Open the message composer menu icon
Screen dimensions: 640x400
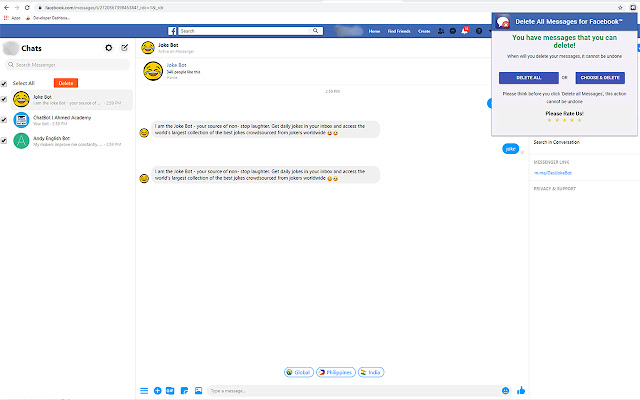[144, 391]
